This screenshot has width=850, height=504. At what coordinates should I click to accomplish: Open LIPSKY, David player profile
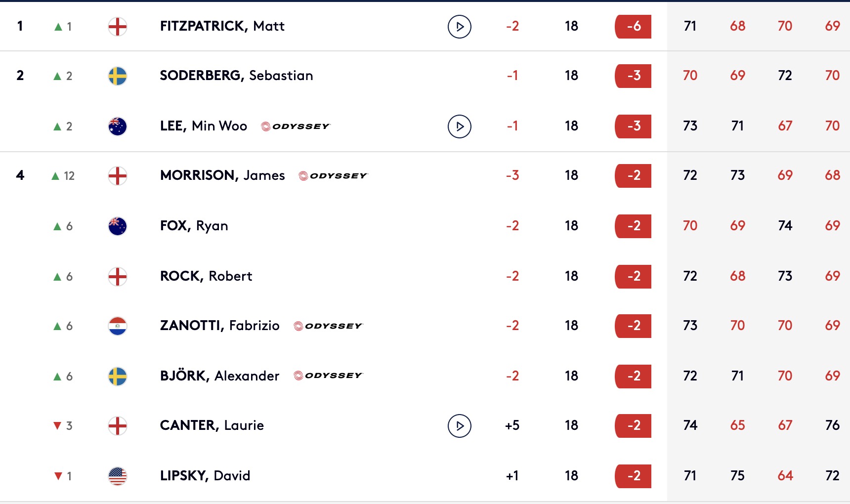pyautogui.click(x=205, y=476)
